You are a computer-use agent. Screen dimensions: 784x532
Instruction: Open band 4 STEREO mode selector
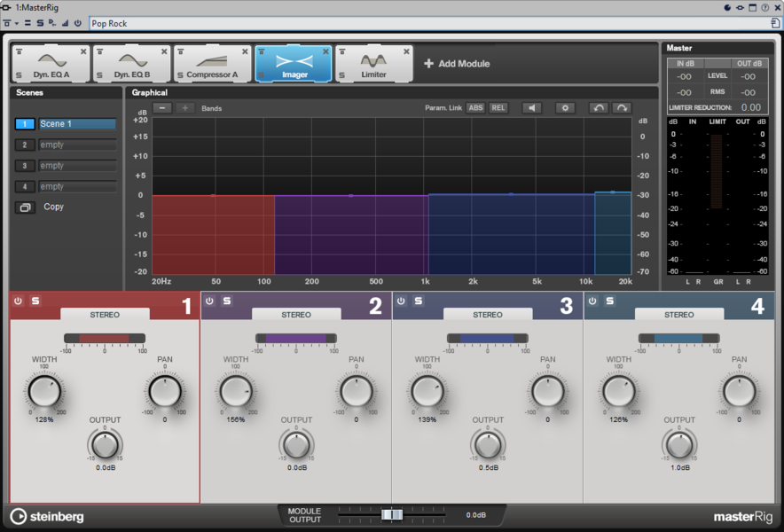pos(679,315)
